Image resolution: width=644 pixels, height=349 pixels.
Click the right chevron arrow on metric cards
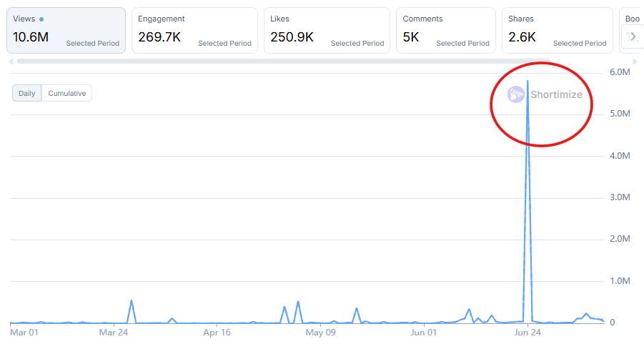point(633,36)
